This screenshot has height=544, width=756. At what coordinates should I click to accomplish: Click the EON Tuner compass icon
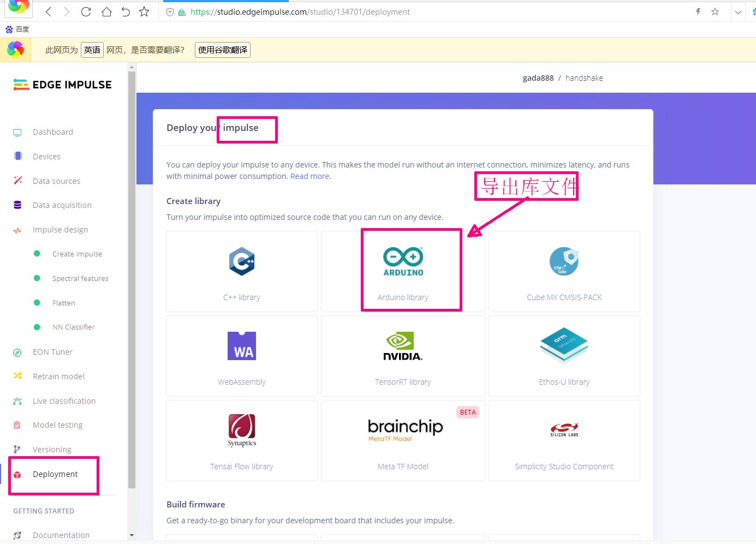pyautogui.click(x=17, y=352)
